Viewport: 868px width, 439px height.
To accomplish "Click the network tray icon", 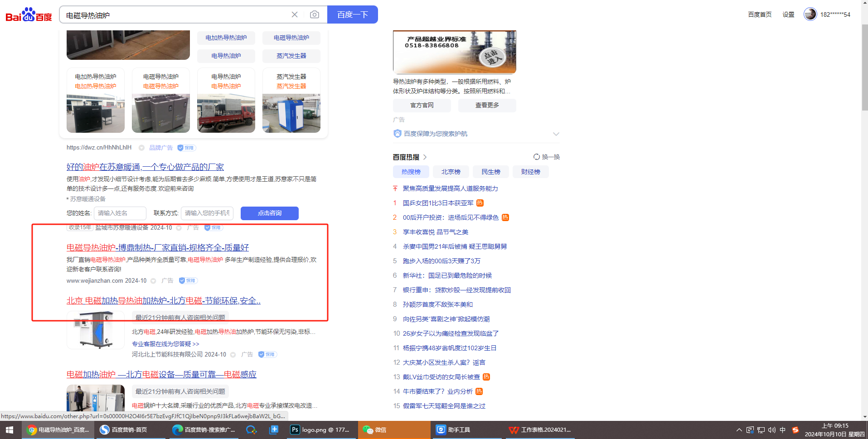I will coord(761,430).
